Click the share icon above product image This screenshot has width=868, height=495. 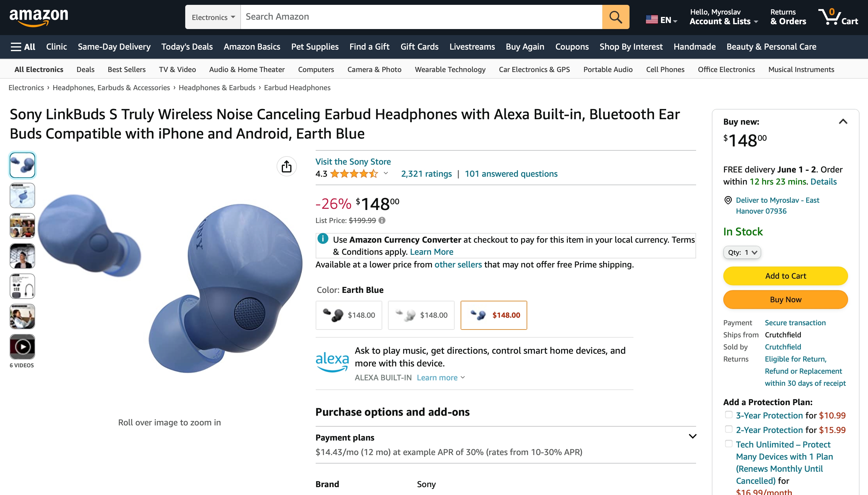(x=286, y=166)
